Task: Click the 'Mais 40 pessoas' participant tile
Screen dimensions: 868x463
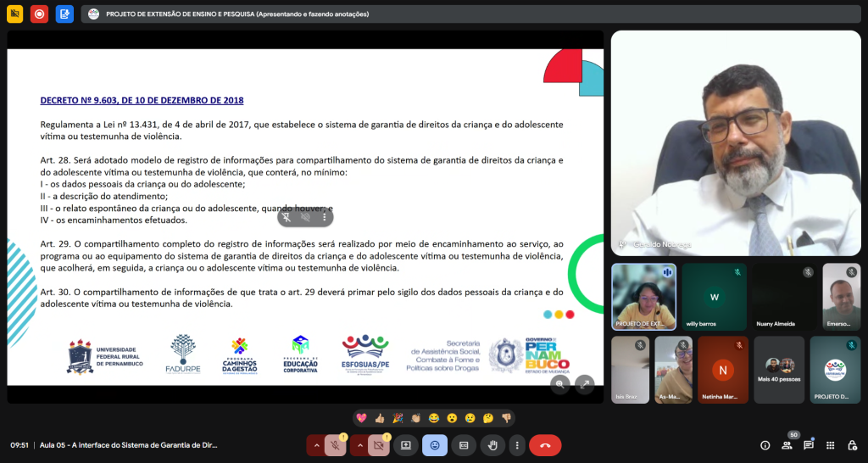Action: 779,370
